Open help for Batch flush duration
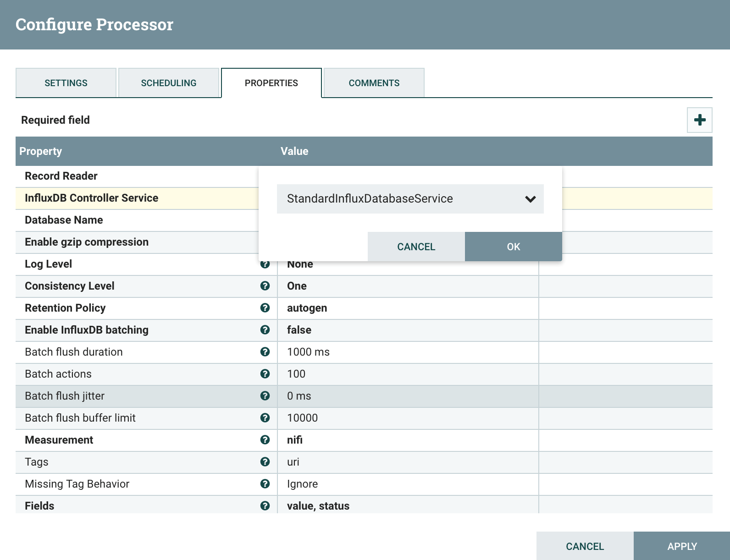Screen dimensions: 730x560 coord(265,352)
